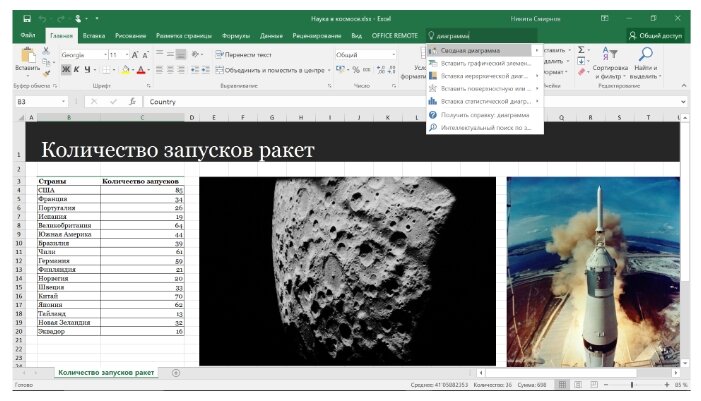This screenshot has width=701, height=401.
Task: Save the workbook using the floppy disk icon
Action: 27,19
